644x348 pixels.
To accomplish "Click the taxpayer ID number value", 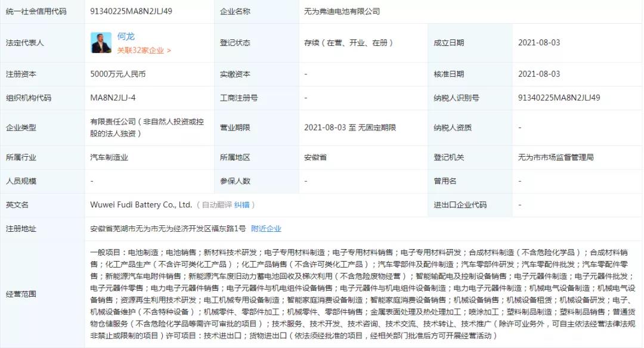I will (559, 98).
